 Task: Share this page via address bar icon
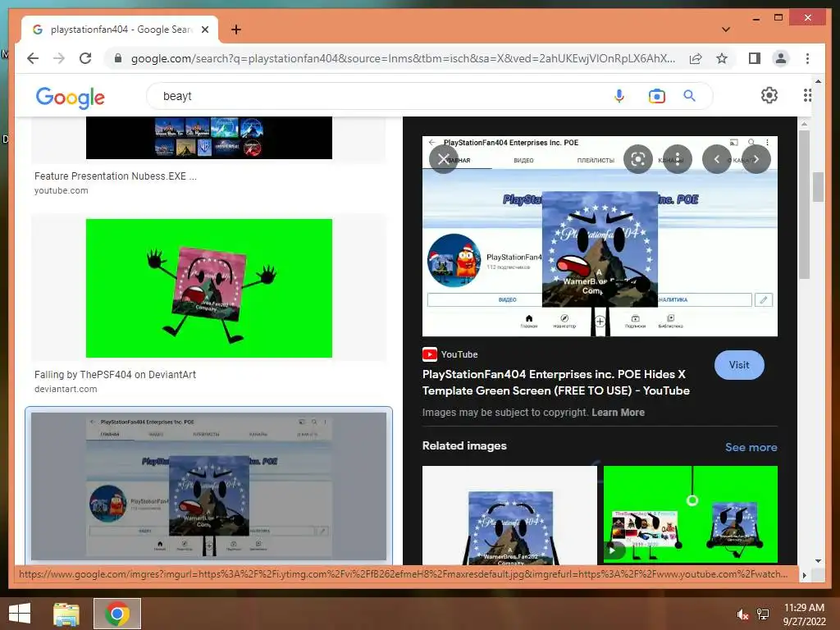pyautogui.click(x=696, y=58)
